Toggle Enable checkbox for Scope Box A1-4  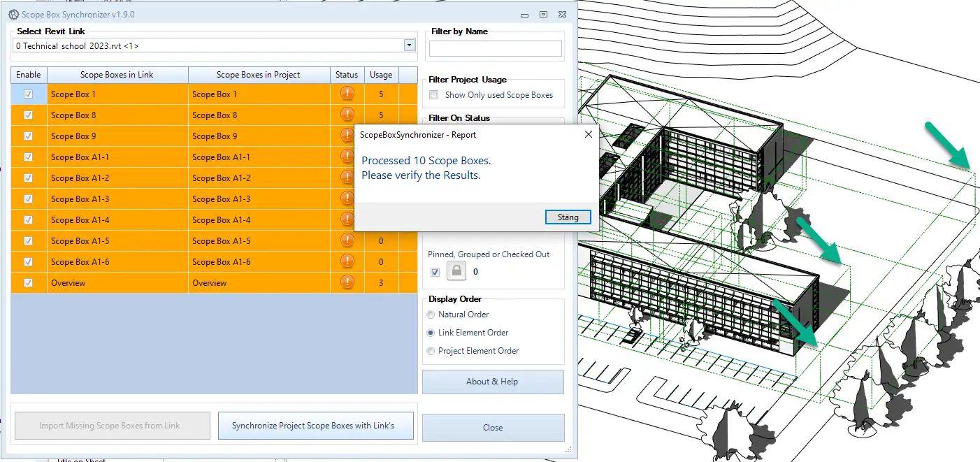tap(29, 219)
